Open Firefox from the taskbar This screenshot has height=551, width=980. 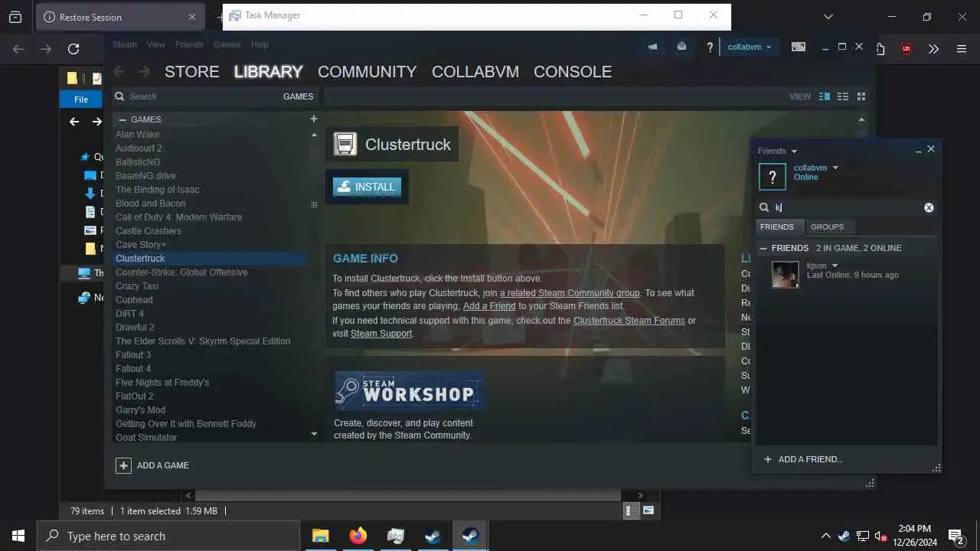point(358,536)
